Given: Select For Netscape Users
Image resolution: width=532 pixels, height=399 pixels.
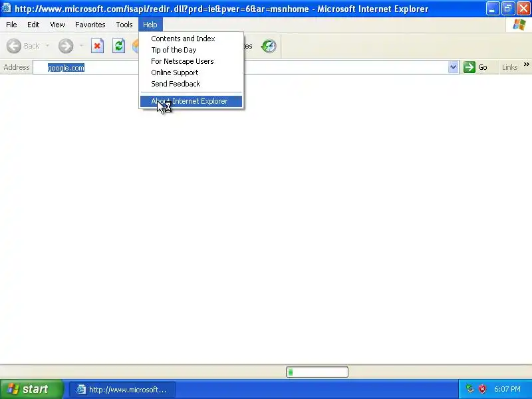Looking at the screenshot, I should click(x=192, y=61).
